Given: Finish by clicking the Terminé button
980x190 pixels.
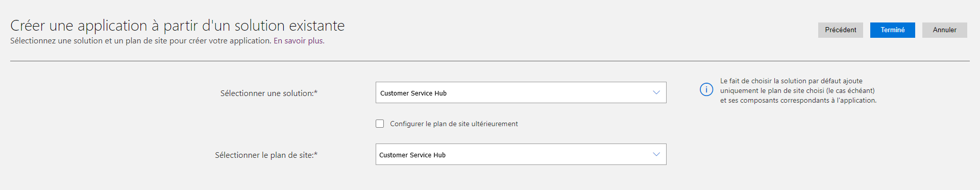Looking at the screenshot, I should (x=893, y=30).
